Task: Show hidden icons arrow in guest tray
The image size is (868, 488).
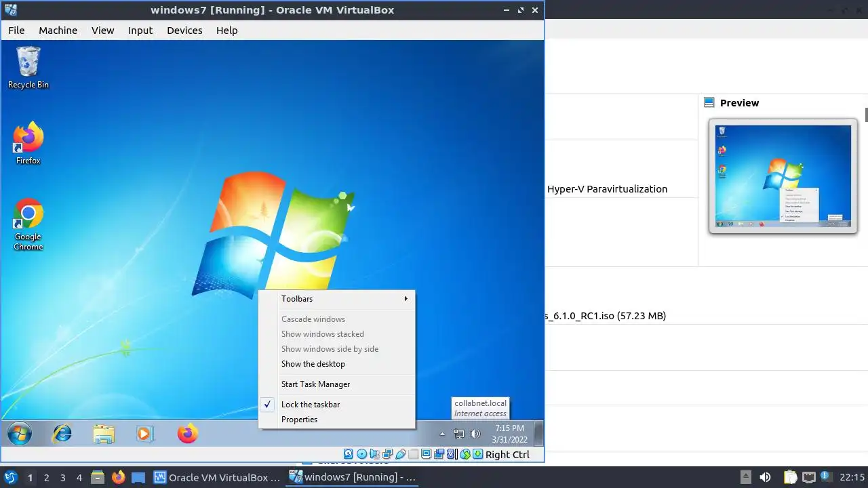Action: click(x=442, y=434)
